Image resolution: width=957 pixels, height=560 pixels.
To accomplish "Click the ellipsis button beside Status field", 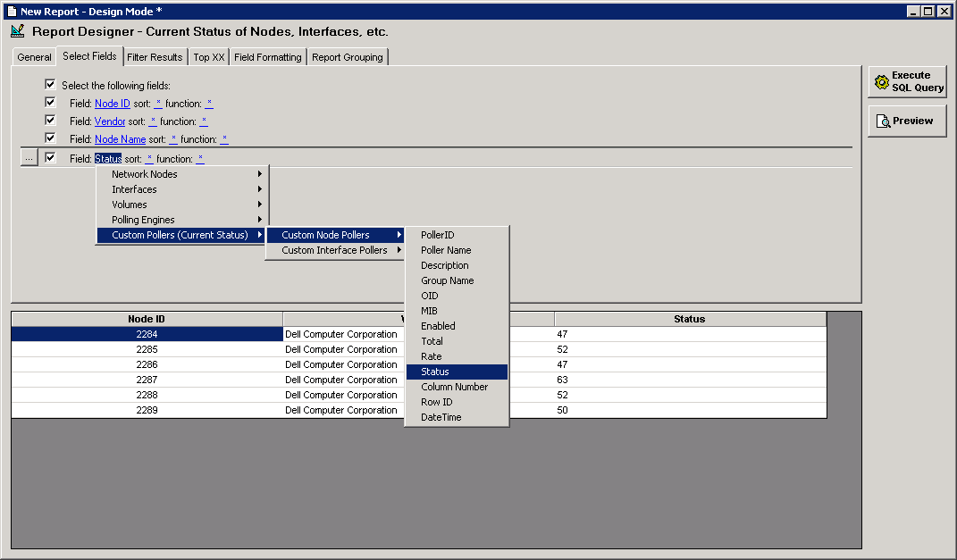I will coord(29,158).
